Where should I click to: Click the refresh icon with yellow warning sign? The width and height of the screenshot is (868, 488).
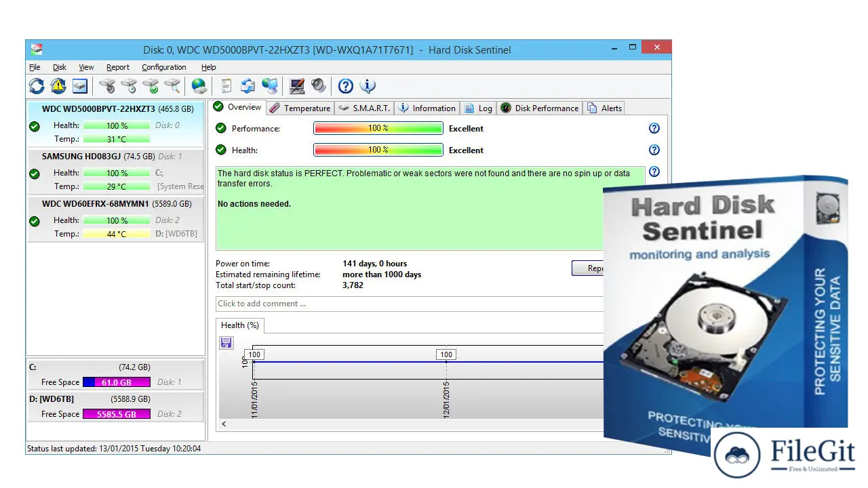click(x=58, y=86)
